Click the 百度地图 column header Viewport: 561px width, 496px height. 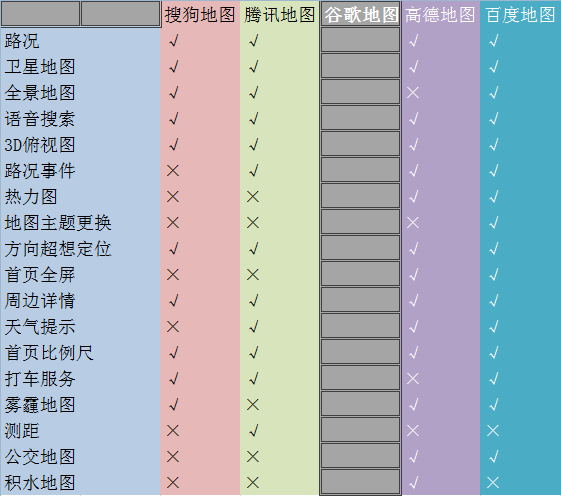(x=520, y=15)
